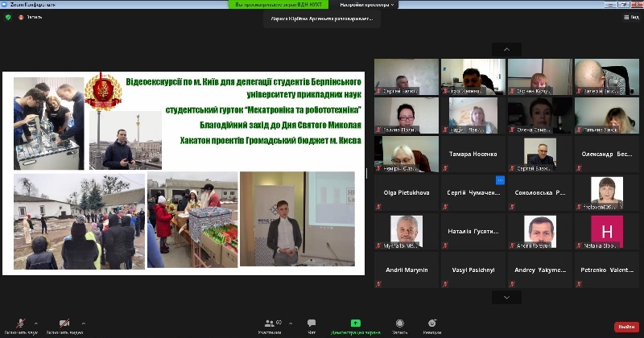Screen dimensions: 644x338
Task: Open the Chat panel
Action: coord(312,327)
